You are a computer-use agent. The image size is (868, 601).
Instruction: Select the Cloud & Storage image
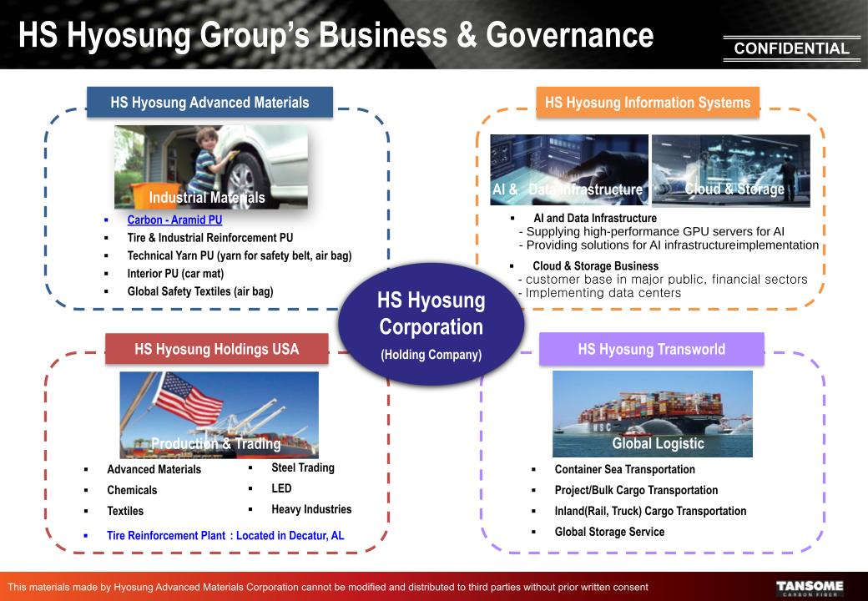coord(730,169)
